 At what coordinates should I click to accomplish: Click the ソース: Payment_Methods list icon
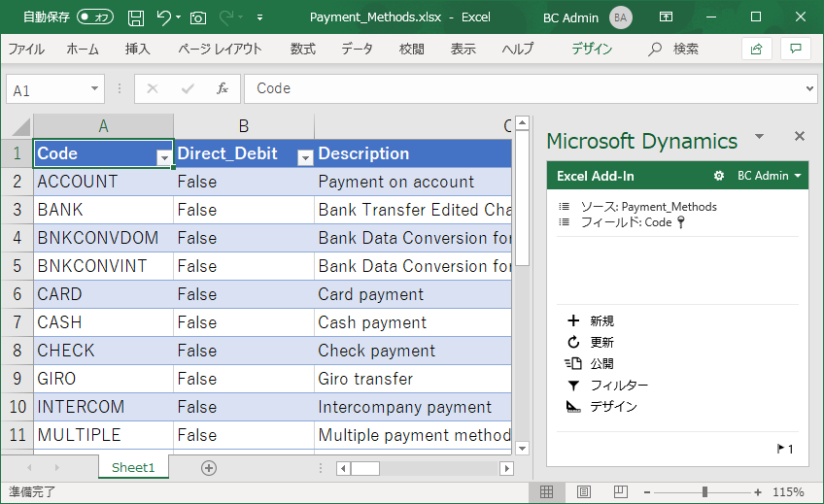click(565, 207)
